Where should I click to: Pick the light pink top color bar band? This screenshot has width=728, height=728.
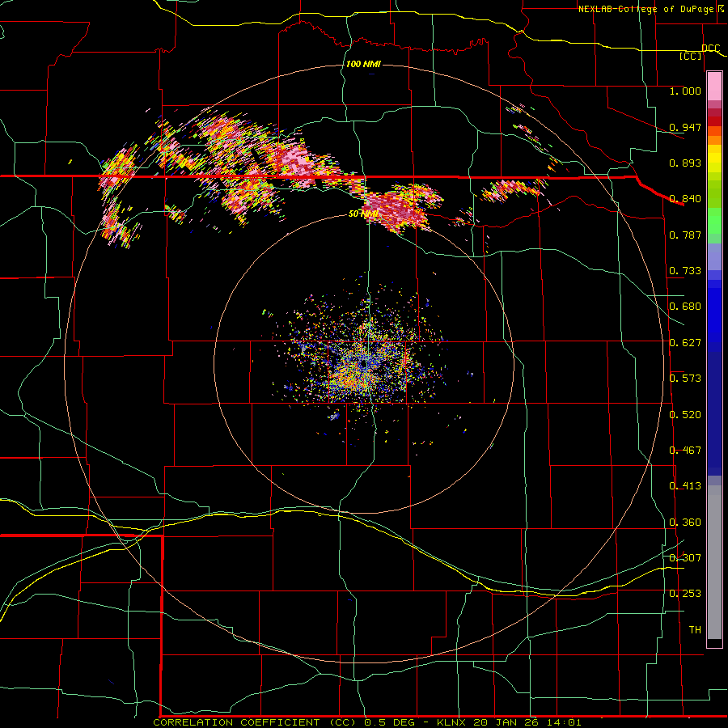coord(714,87)
